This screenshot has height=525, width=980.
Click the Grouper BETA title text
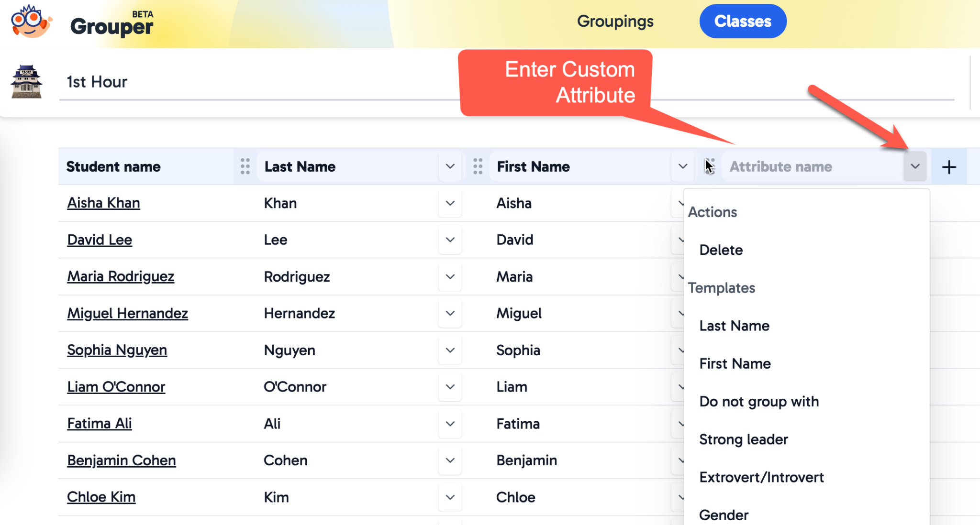pyautogui.click(x=112, y=25)
